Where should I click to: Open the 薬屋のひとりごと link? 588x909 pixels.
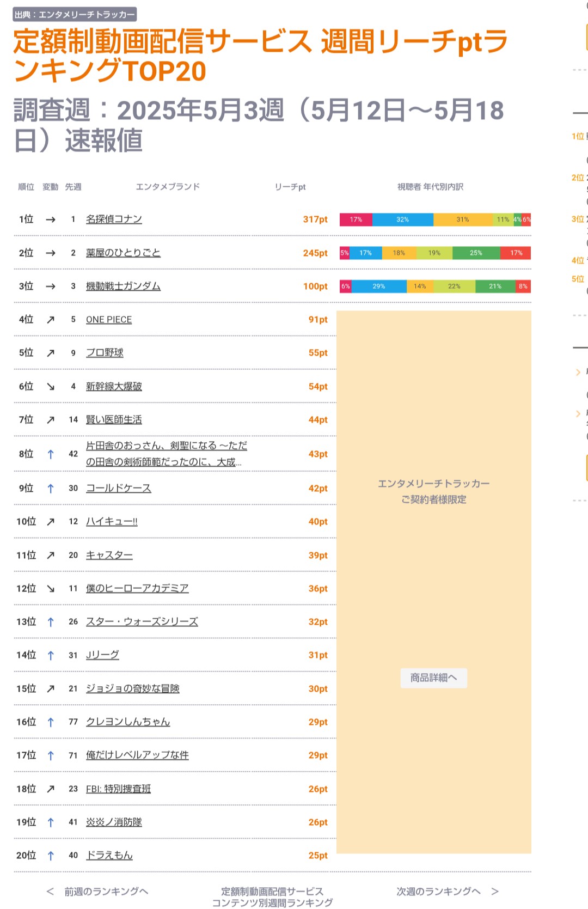pos(123,253)
